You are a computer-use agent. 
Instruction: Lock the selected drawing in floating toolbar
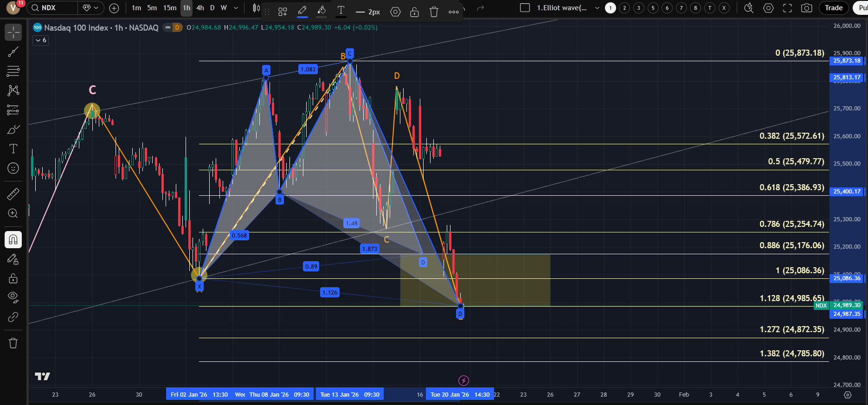point(414,12)
